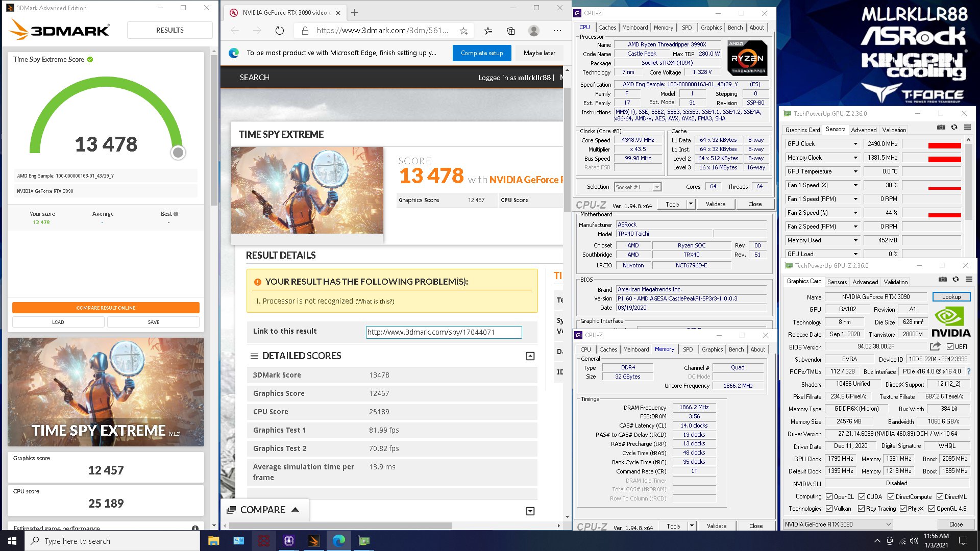
Task: Open File Explorer from taskbar
Action: [x=213, y=541]
